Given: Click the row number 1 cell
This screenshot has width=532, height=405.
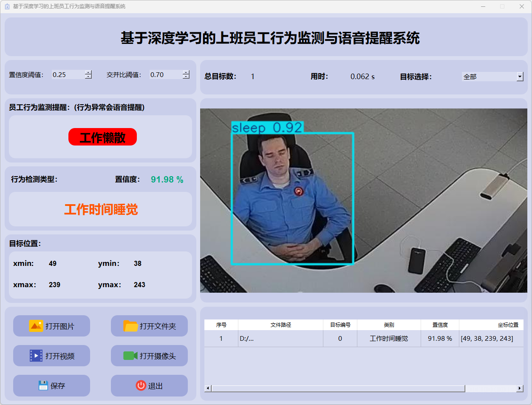Looking at the screenshot, I should [221, 339].
